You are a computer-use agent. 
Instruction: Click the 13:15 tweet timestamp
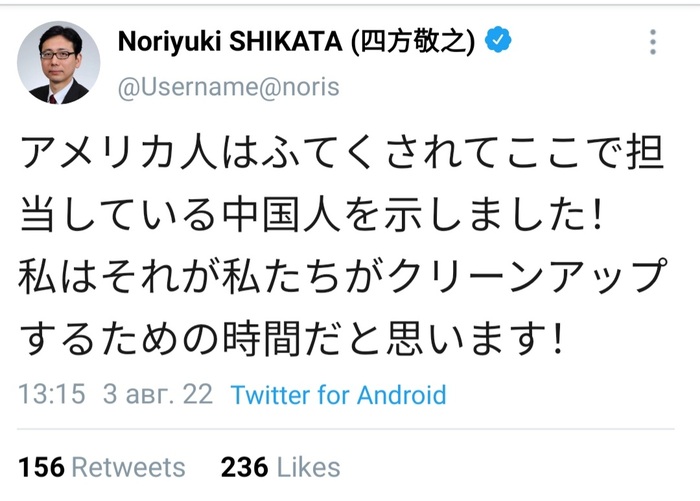[51, 393]
